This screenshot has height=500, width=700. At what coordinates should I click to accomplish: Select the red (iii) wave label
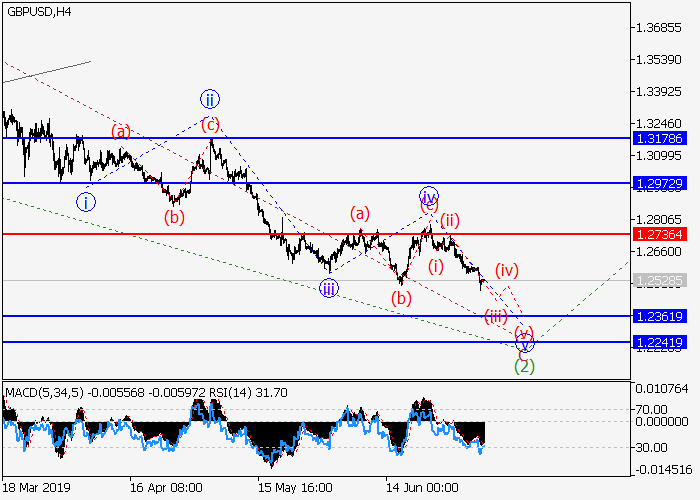click(496, 317)
